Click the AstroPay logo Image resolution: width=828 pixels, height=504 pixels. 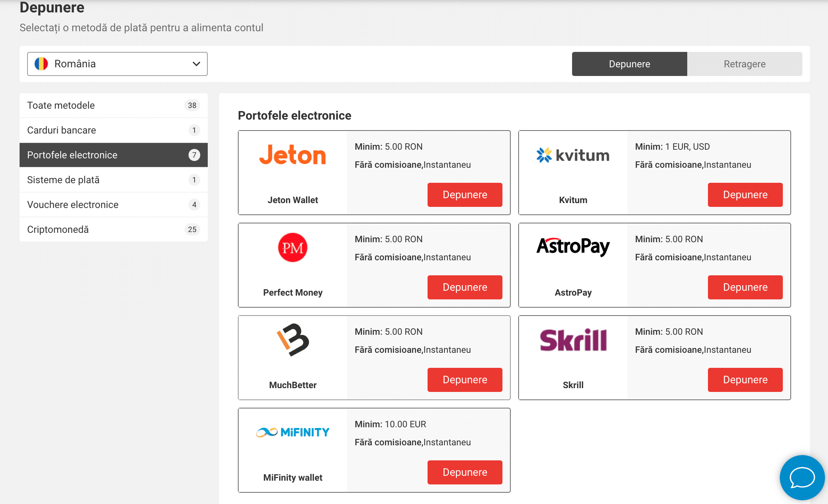(573, 247)
